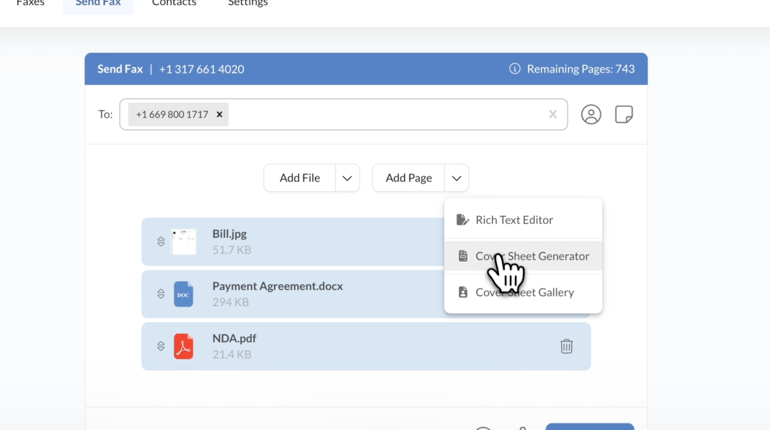Clear all recipients in the To field
The height and width of the screenshot is (430, 770).
pos(553,114)
